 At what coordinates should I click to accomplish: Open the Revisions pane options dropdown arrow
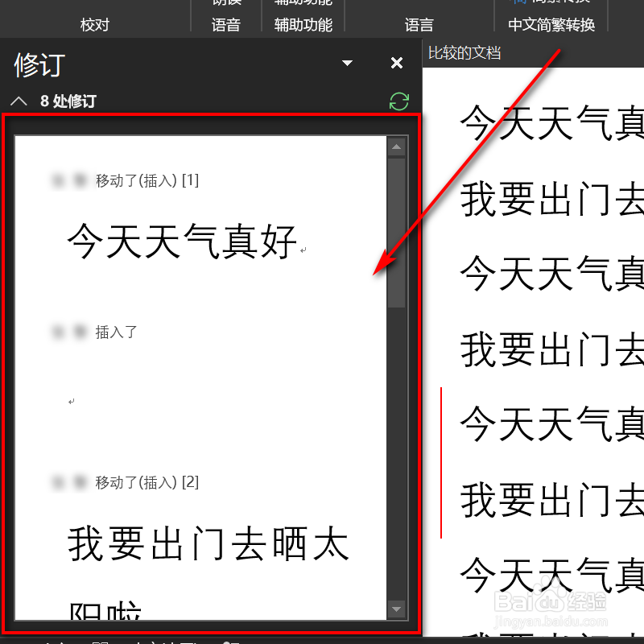pyautogui.click(x=347, y=63)
